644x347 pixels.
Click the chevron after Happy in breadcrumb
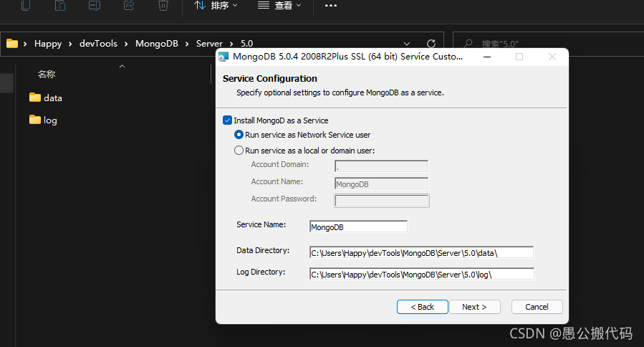click(x=70, y=44)
